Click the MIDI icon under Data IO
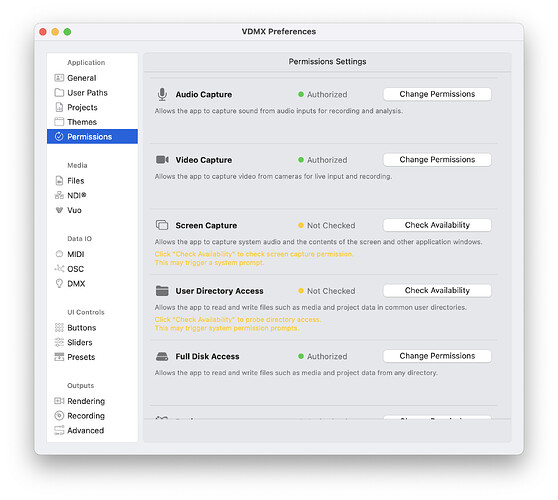The height and width of the screenshot is (500, 558). pyautogui.click(x=59, y=254)
